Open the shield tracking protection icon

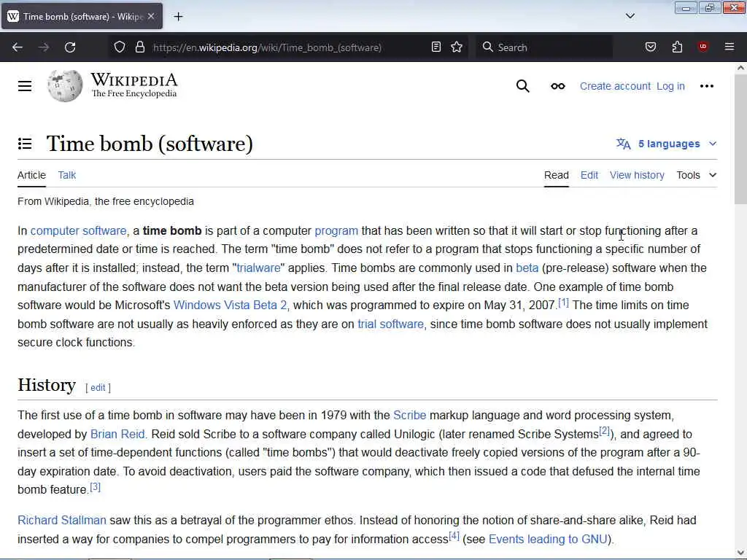[x=120, y=47]
